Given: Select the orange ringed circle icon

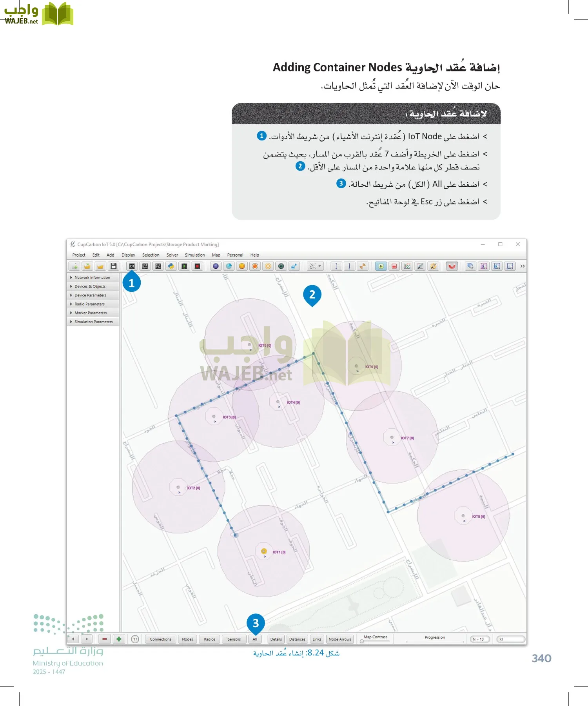Looking at the screenshot, I should (x=255, y=266).
